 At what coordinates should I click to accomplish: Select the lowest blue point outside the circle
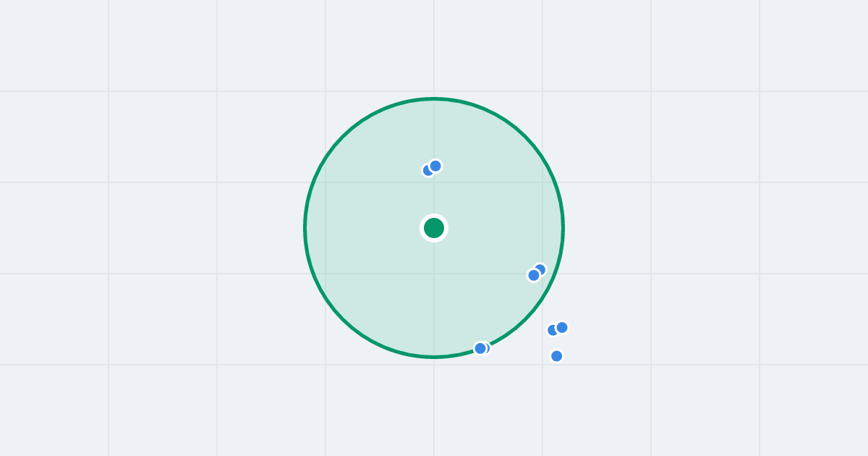click(x=556, y=356)
